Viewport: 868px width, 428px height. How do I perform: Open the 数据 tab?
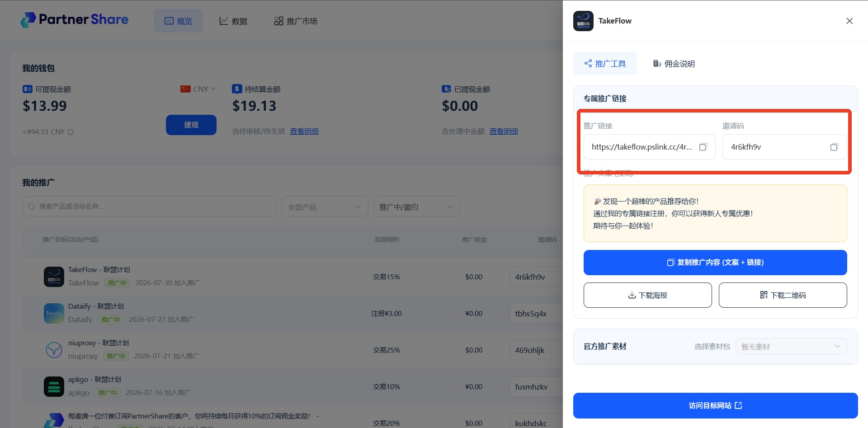[x=233, y=21]
